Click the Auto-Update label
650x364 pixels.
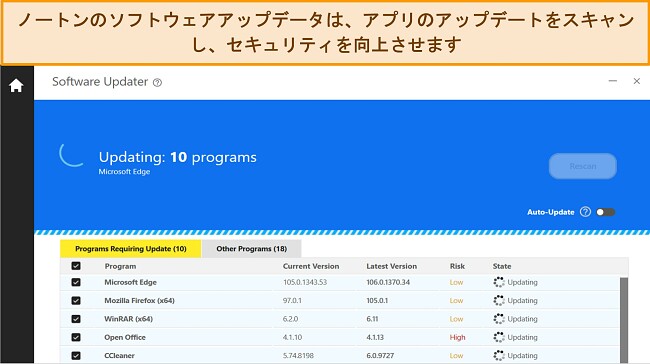[x=551, y=212]
